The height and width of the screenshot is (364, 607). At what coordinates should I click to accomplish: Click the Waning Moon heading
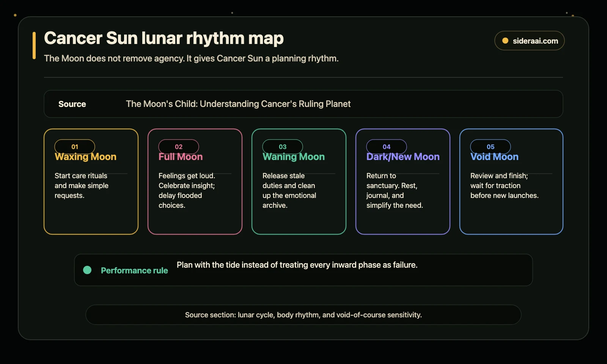(x=294, y=157)
